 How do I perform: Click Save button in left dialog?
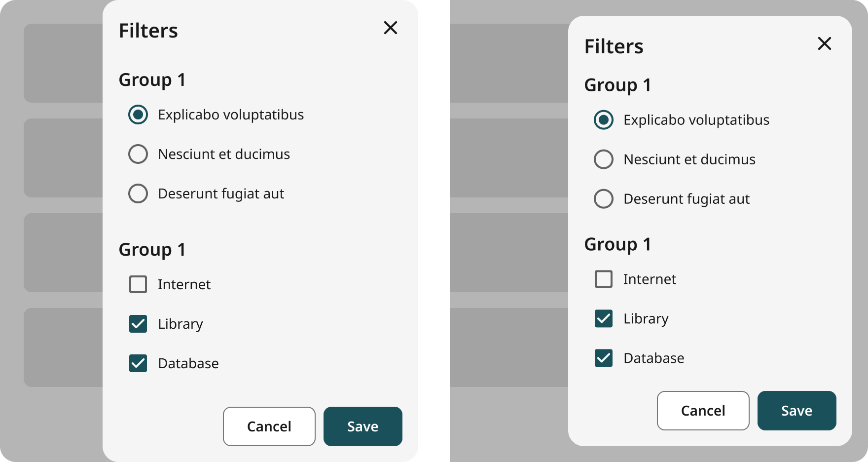click(363, 426)
